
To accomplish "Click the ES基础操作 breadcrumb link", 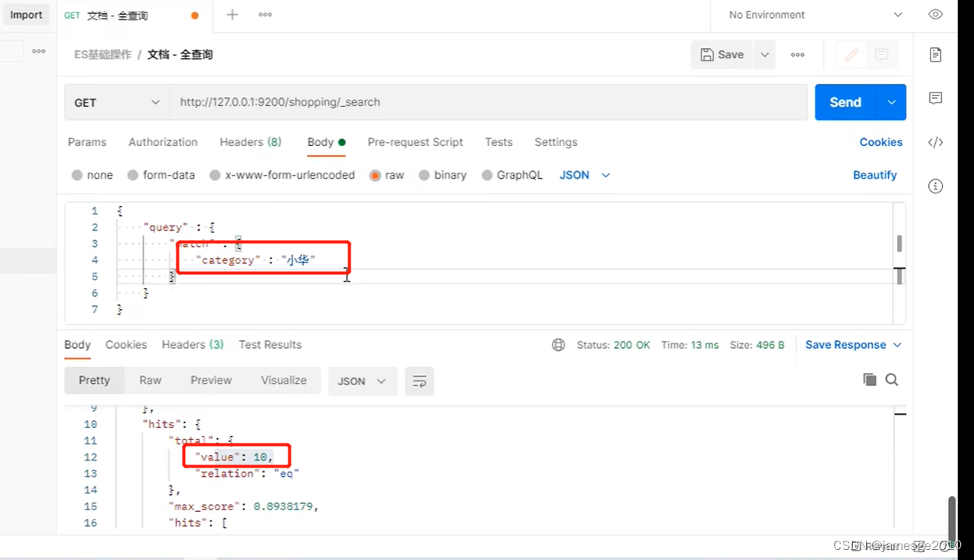I will pyautogui.click(x=103, y=54).
